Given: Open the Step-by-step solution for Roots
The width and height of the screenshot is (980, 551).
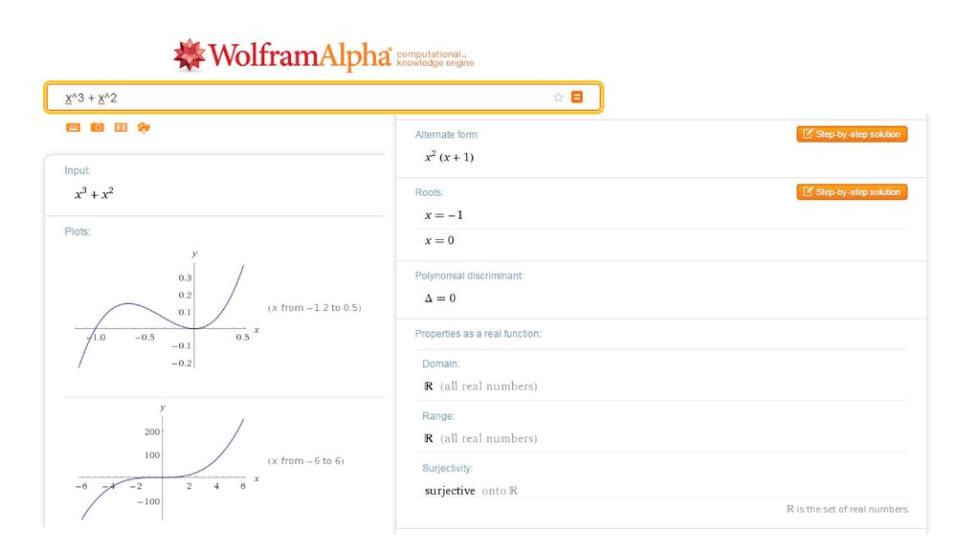Looking at the screenshot, I should click(x=852, y=191).
